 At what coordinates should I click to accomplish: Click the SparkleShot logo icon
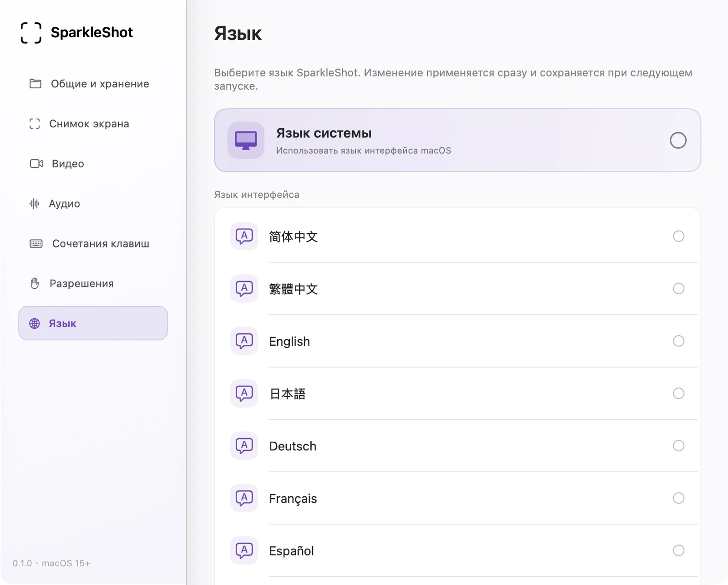(x=31, y=33)
